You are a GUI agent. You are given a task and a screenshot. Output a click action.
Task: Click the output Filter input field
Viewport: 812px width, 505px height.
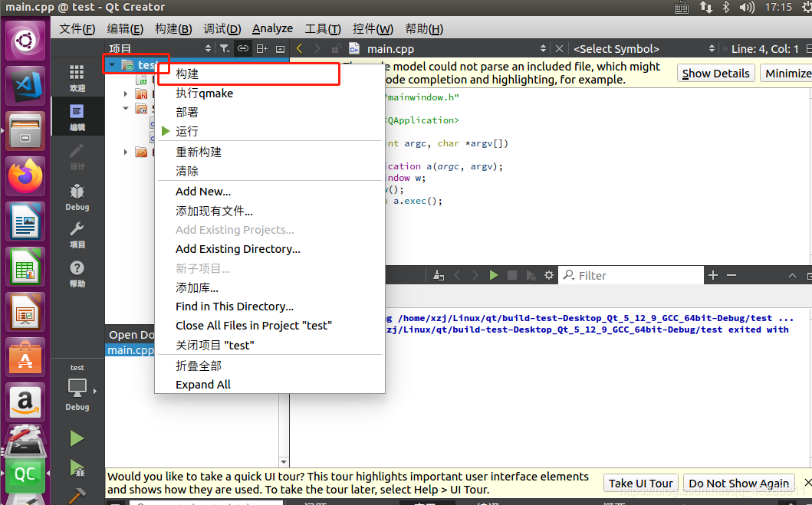point(632,275)
